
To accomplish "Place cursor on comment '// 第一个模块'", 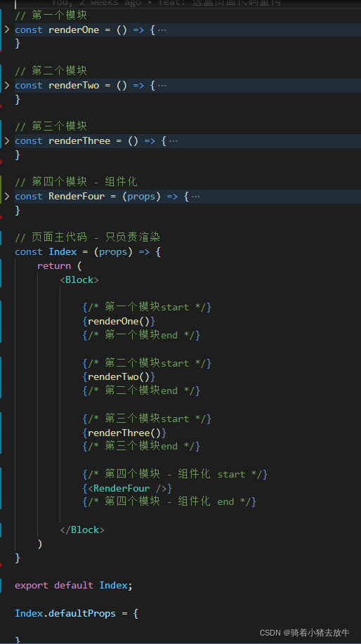I will coord(51,15).
